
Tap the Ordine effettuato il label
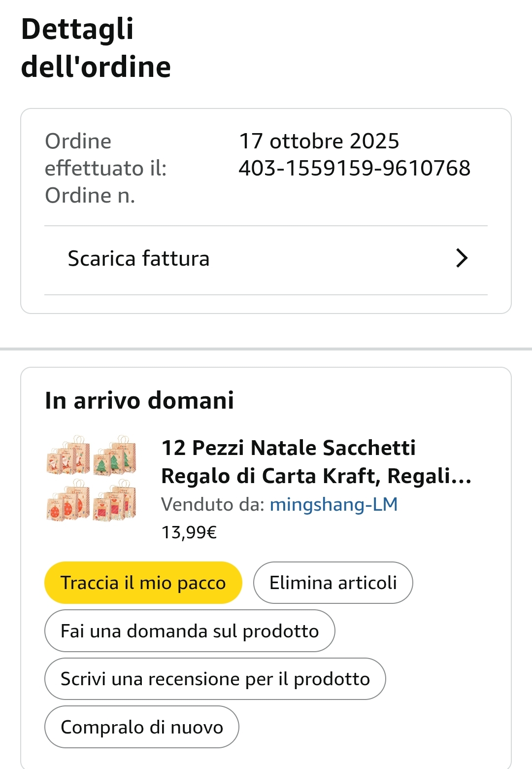(105, 155)
